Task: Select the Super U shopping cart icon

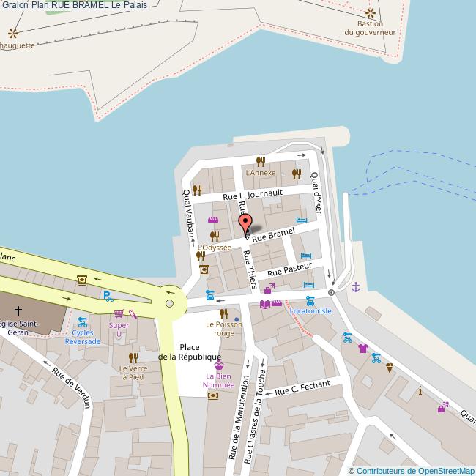Action: tap(119, 314)
